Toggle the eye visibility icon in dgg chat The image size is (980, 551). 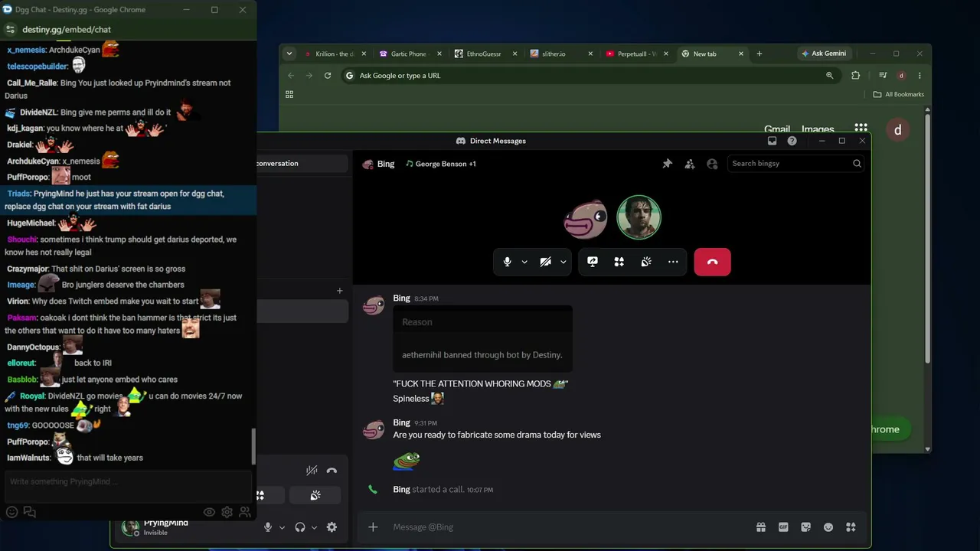pos(209,512)
